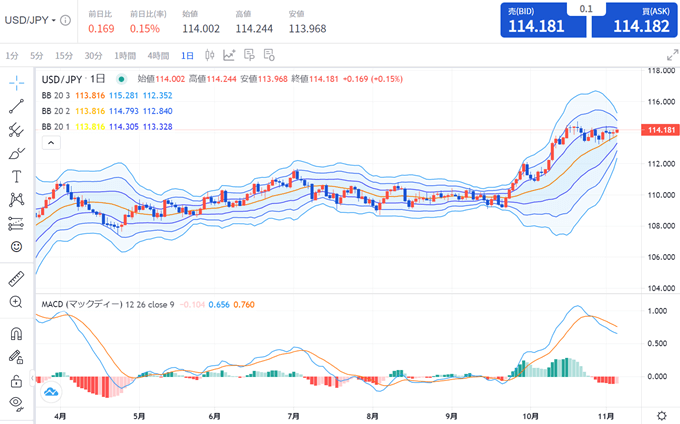Click the info icon next to USD/JPY
680x424 pixels.
65,20
